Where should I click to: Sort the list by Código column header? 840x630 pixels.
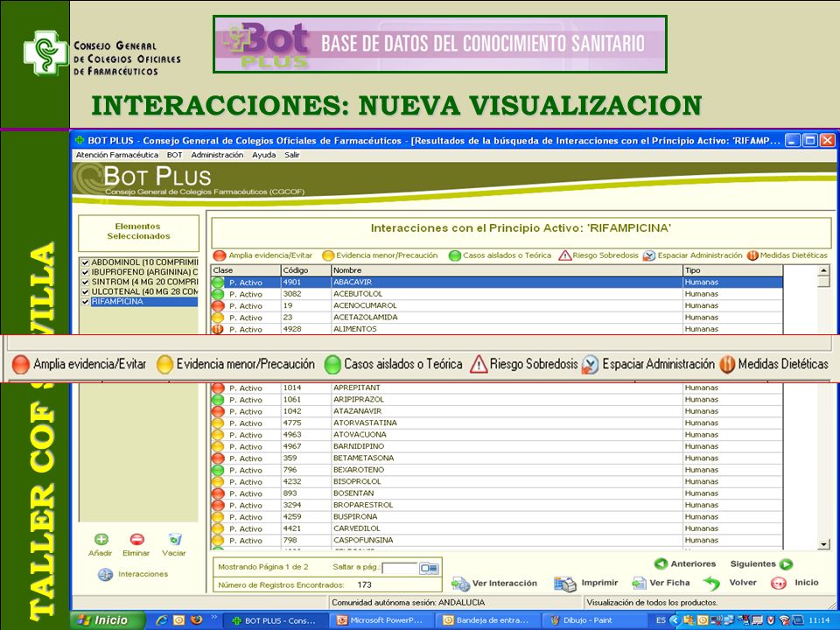click(306, 270)
